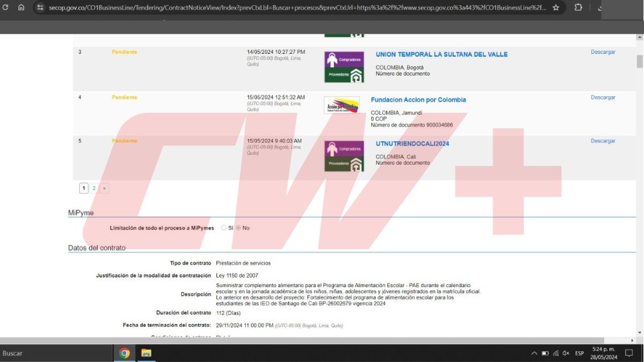The height and width of the screenshot is (362, 644).
Task: Click Pendiente status of row 3
Action: click(x=124, y=52)
